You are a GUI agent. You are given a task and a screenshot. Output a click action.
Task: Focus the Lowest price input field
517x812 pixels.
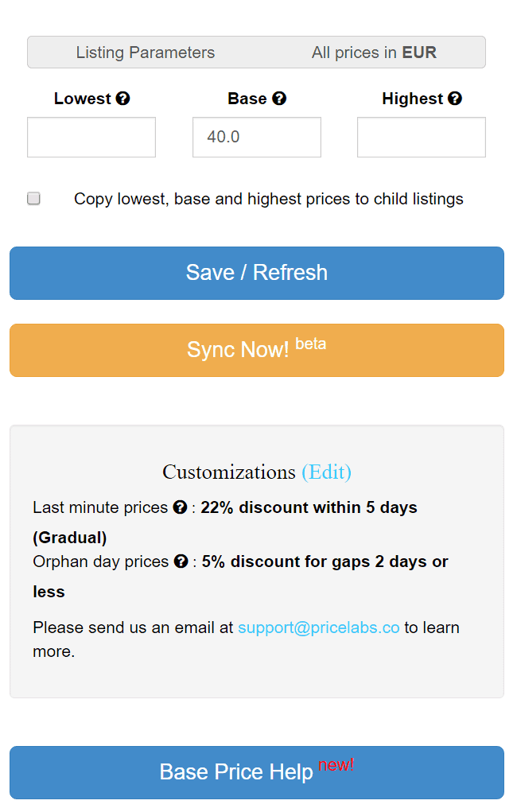pyautogui.click(x=91, y=138)
